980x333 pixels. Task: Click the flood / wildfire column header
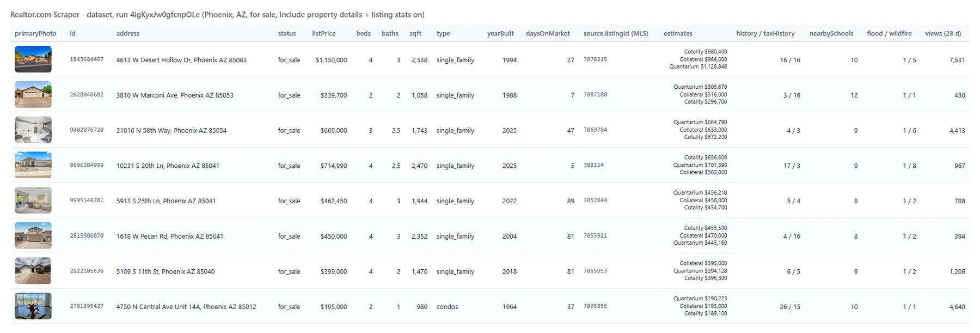(889, 33)
